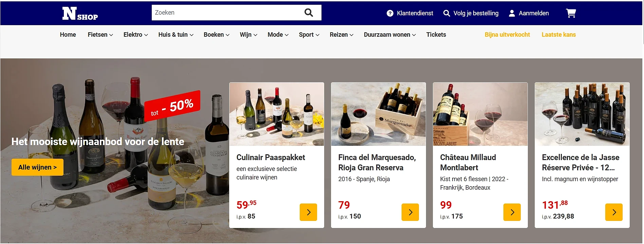Open the shopping cart
This screenshot has width=644, height=244.
tap(571, 13)
